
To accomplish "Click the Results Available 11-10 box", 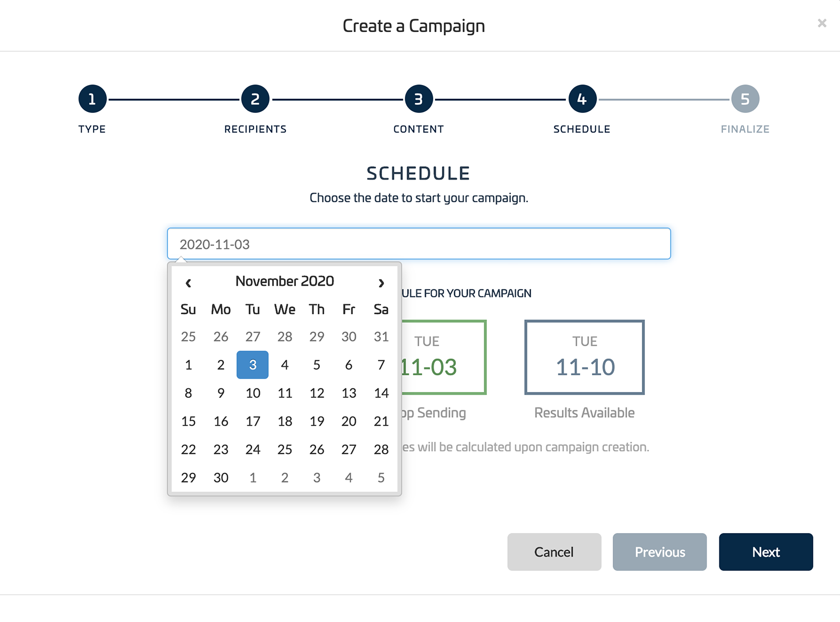I will pos(584,357).
